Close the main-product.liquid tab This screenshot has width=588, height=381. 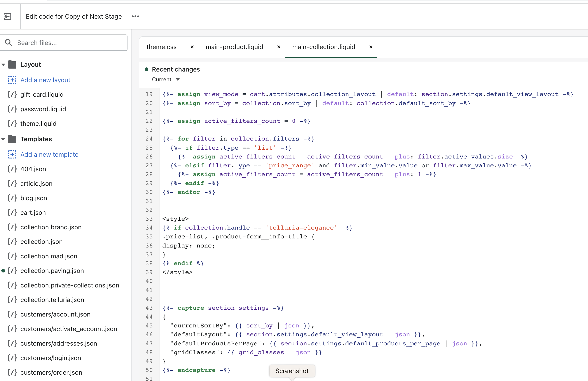[x=279, y=47]
